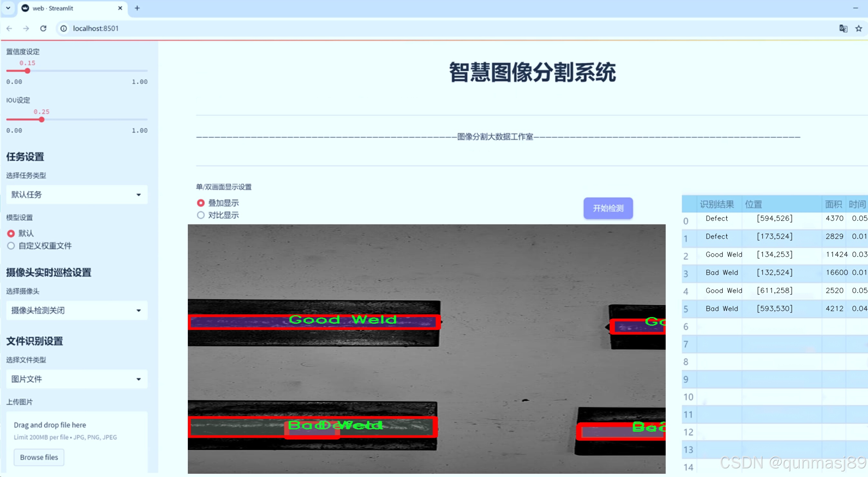The width and height of the screenshot is (868, 477).
Task: Click the browser forward arrow
Action: tap(26, 28)
